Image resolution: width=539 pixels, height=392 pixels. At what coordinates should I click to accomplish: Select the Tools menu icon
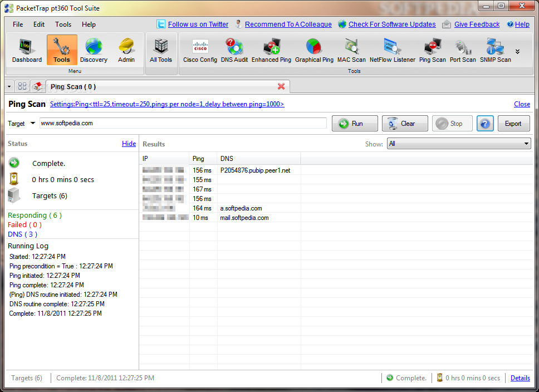(62, 51)
